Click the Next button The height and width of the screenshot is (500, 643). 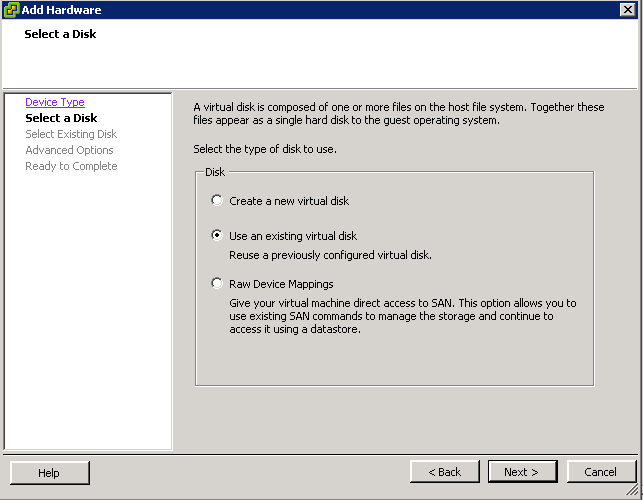[x=522, y=472]
